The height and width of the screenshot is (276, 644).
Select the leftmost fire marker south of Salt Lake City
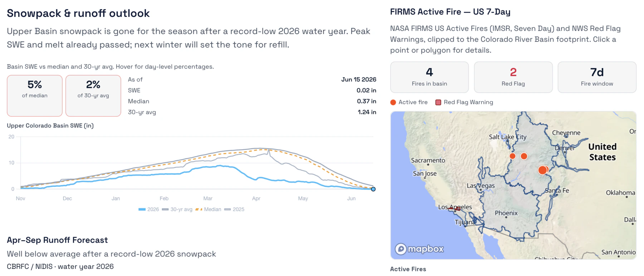click(512, 156)
